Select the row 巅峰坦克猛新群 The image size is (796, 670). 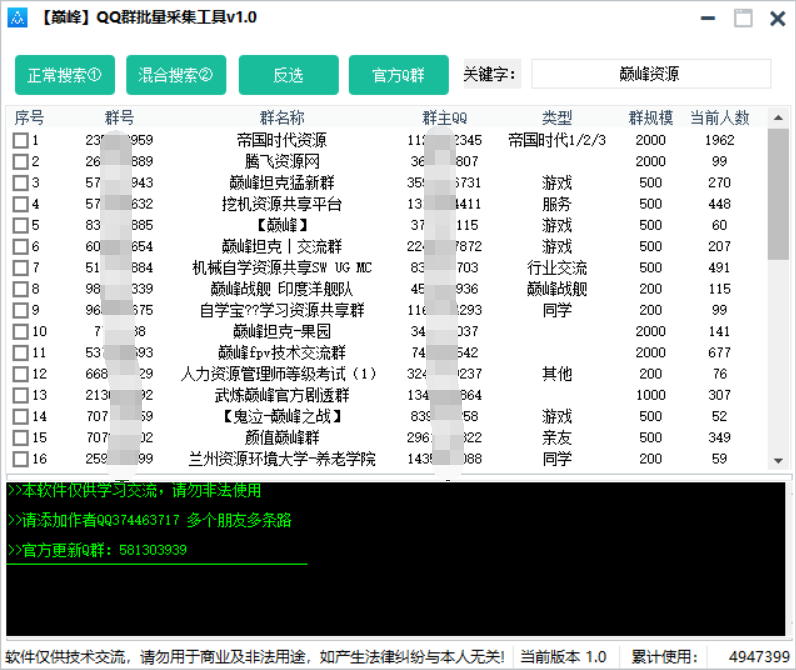point(282,183)
